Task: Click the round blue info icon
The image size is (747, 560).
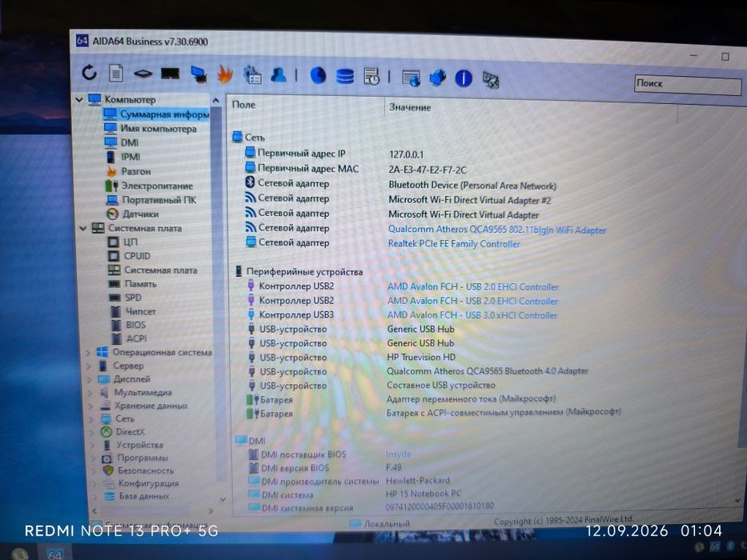Action: [x=464, y=78]
